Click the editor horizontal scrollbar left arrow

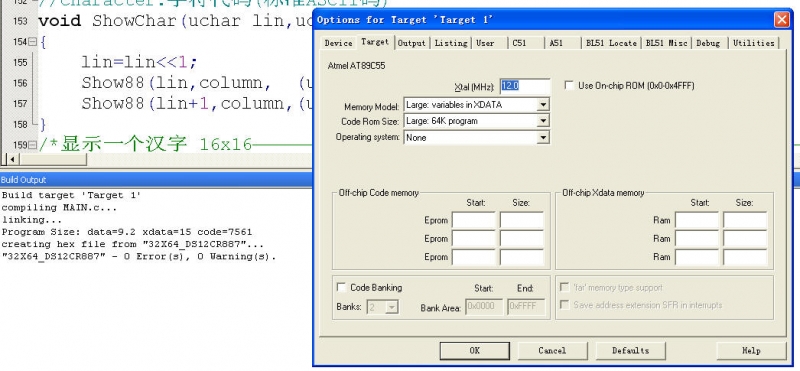click(x=12, y=160)
